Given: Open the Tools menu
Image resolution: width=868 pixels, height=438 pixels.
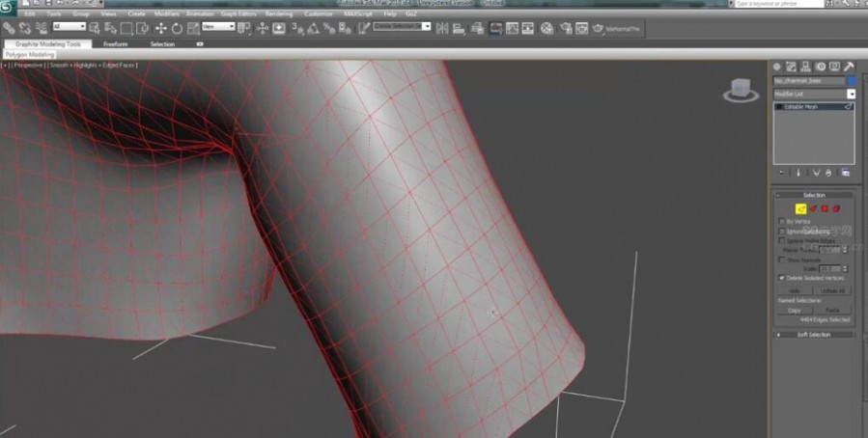Looking at the screenshot, I should [54, 14].
